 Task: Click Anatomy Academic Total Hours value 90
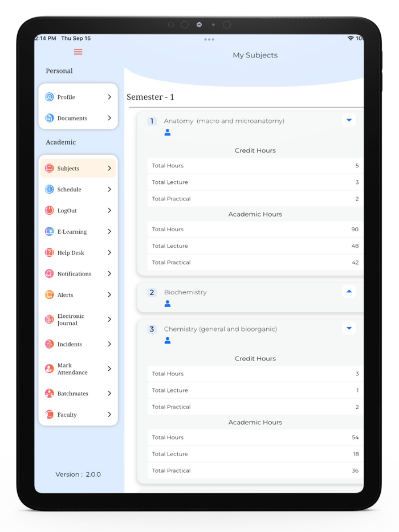pyautogui.click(x=355, y=230)
